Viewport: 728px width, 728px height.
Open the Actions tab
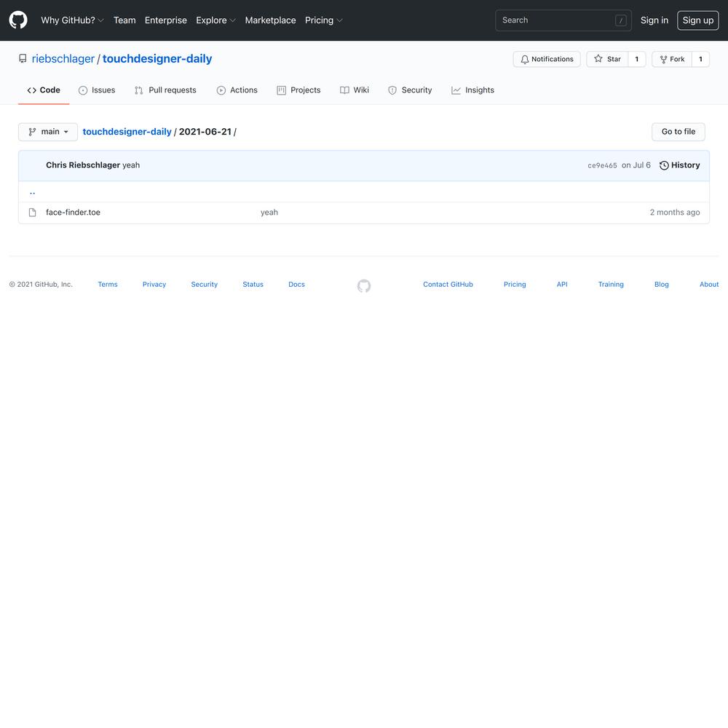(237, 90)
